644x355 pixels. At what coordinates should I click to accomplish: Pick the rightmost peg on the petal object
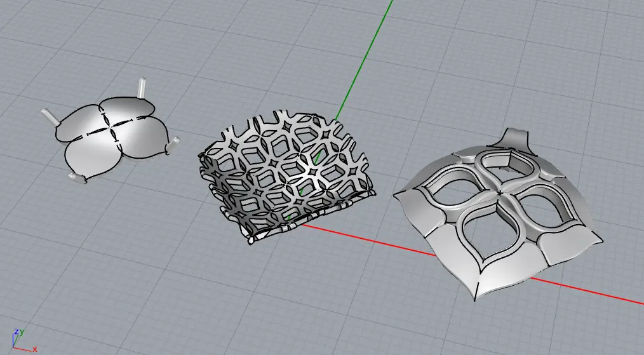(173, 145)
